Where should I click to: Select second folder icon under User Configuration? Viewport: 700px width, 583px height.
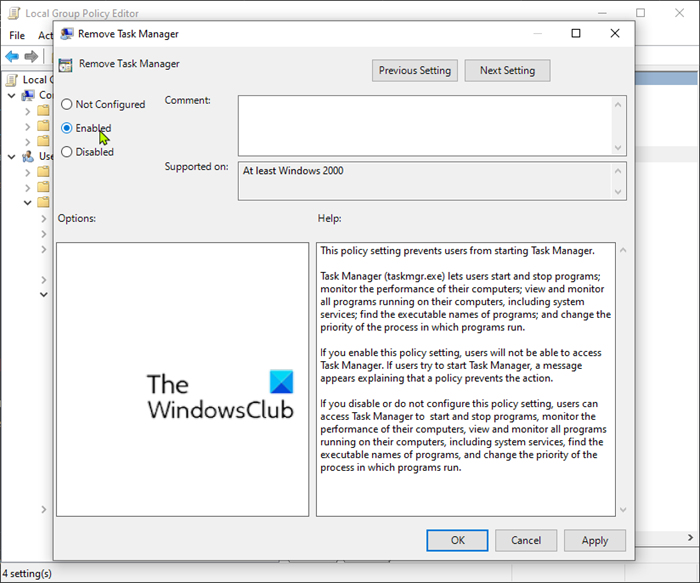point(43,187)
